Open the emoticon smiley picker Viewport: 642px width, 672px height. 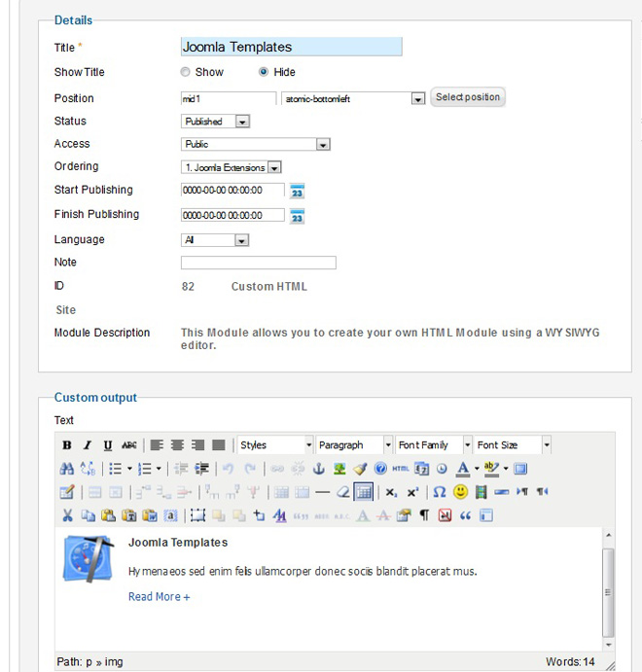point(460,492)
